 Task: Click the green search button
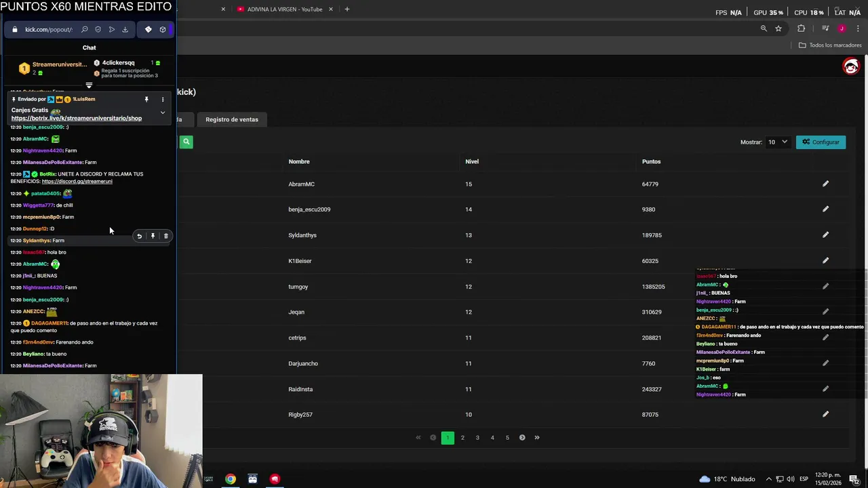tap(186, 142)
